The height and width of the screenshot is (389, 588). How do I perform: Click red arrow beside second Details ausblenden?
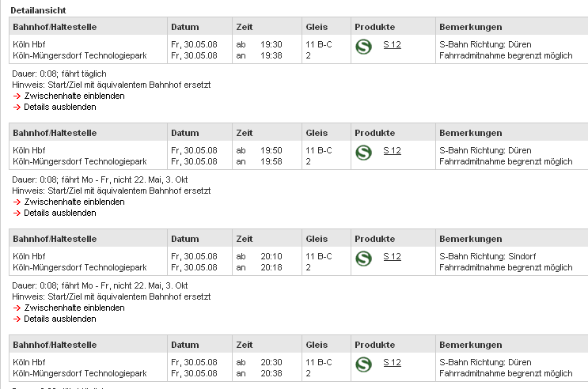(x=17, y=213)
